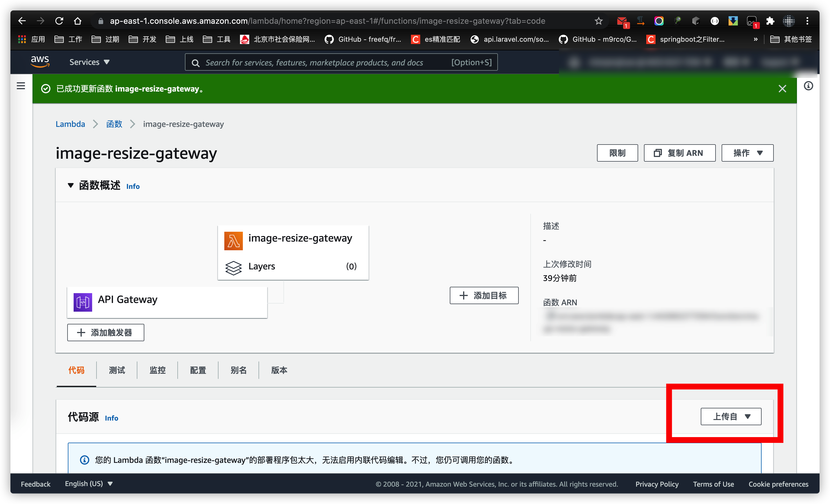Switch to the 监控 tab
Image resolution: width=830 pixels, height=504 pixels.
157,370
